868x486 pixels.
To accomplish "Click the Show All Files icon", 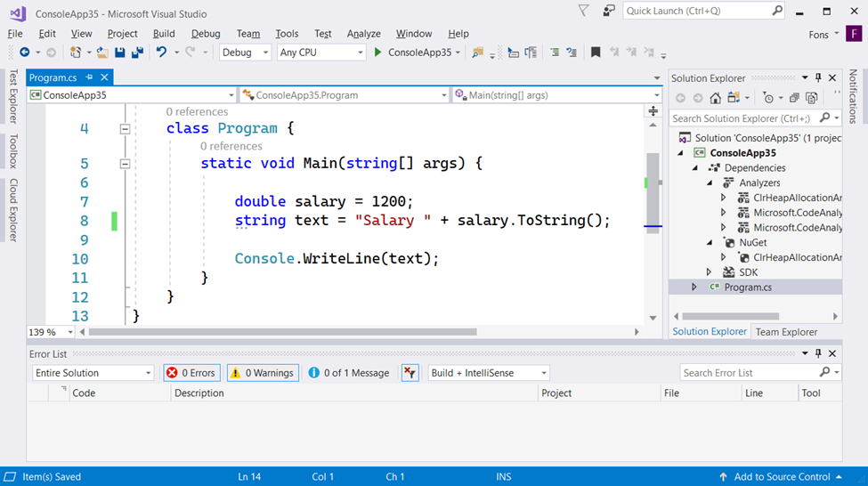I will pos(812,98).
